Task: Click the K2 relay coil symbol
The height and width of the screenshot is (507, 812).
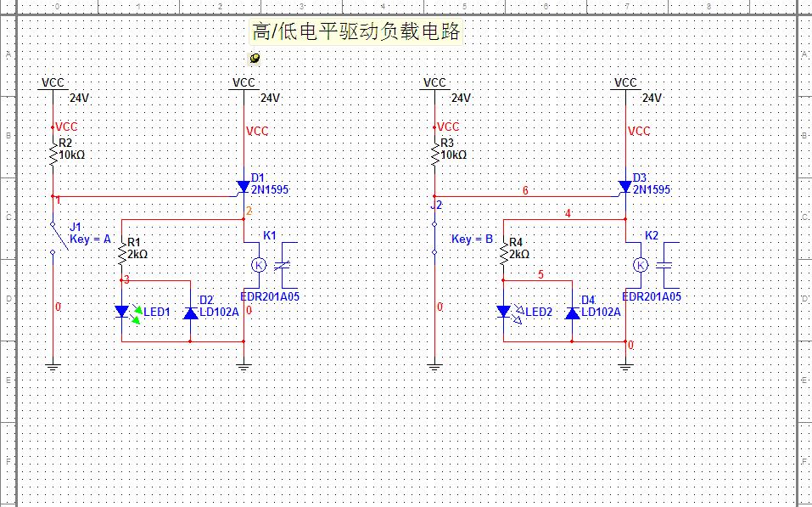Action: [641, 265]
